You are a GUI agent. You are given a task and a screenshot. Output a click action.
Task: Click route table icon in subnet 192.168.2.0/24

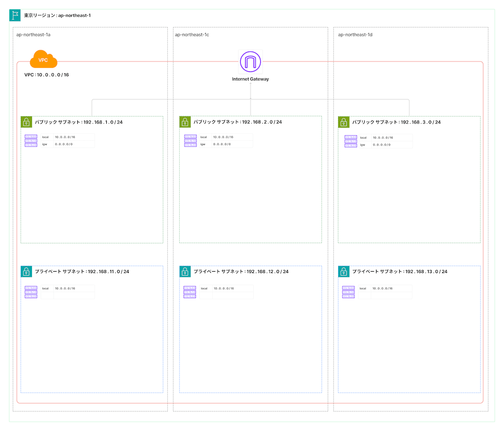tap(190, 141)
